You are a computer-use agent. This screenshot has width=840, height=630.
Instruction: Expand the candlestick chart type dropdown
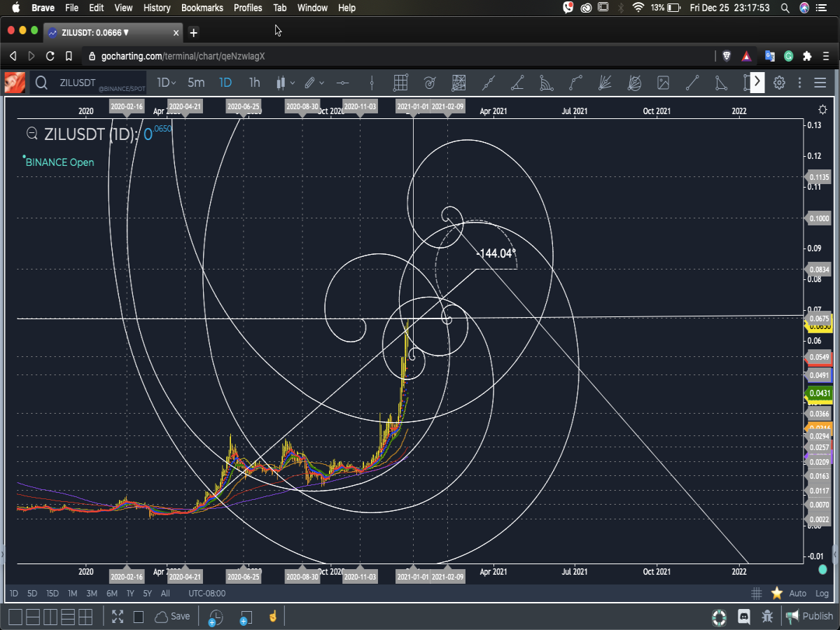[x=286, y=83]
